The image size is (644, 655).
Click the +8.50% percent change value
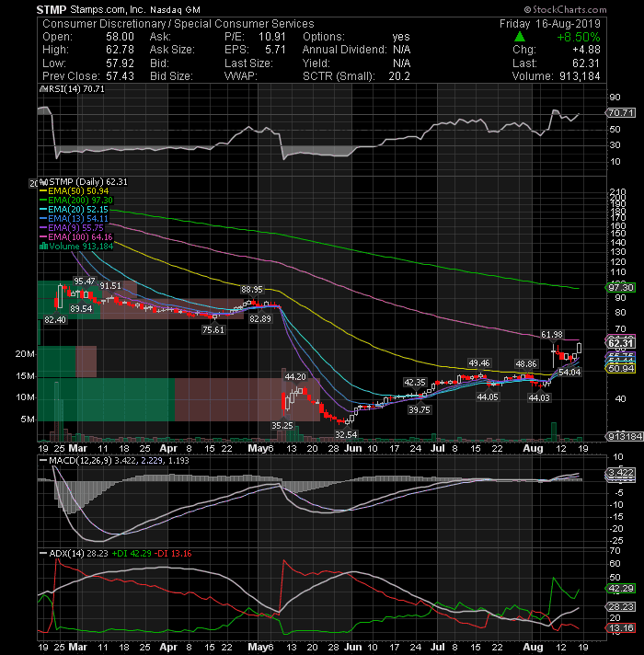[578, 37]
